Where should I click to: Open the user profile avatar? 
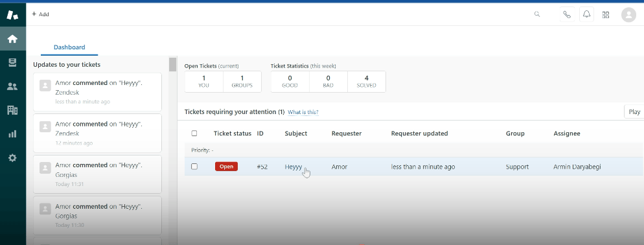pyautogui.click(x=628, y=15)
